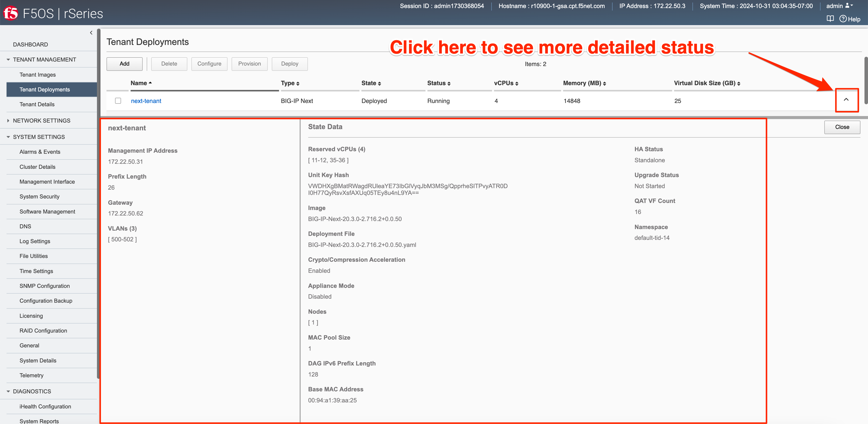Click the Unit Key Hash value
Screen dimensions: 868x424
408,189
